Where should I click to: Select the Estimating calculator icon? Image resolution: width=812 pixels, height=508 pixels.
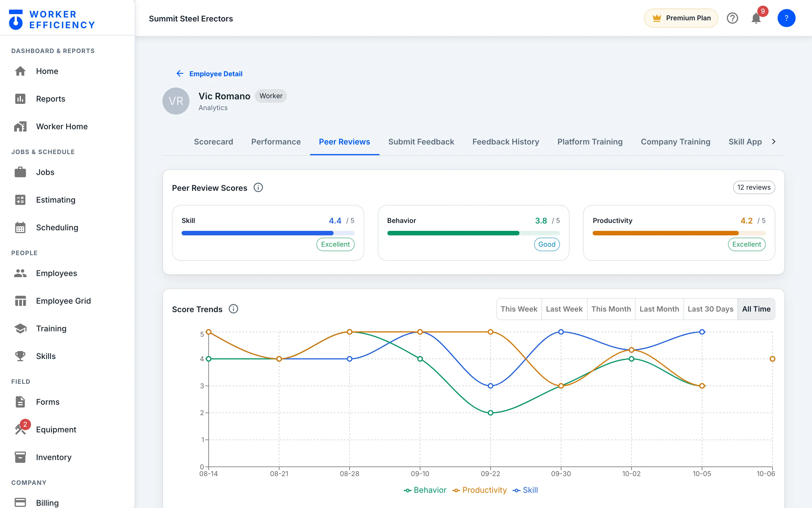[20, 200]
